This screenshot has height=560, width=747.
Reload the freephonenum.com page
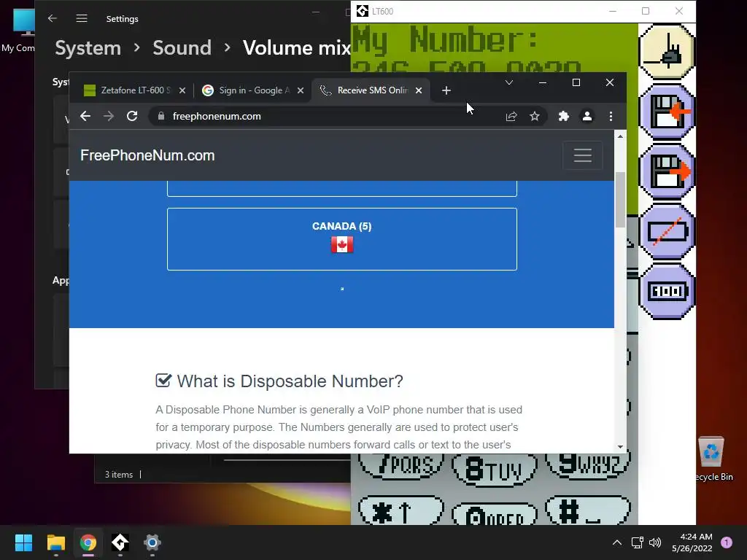(x=132, y=116)
